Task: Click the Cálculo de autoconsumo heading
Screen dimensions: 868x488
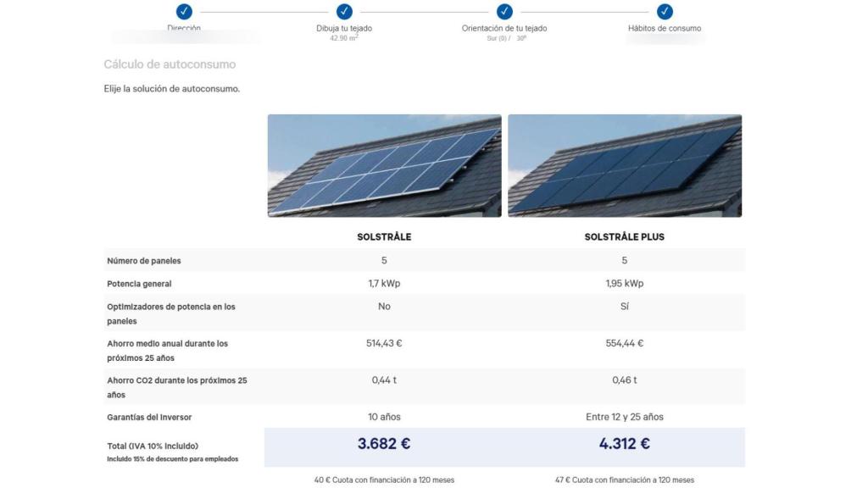Action: point(170,64)
